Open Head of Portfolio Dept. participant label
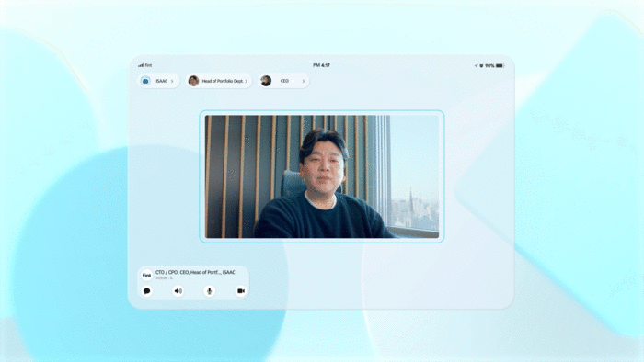 click(x=223, y=81)
